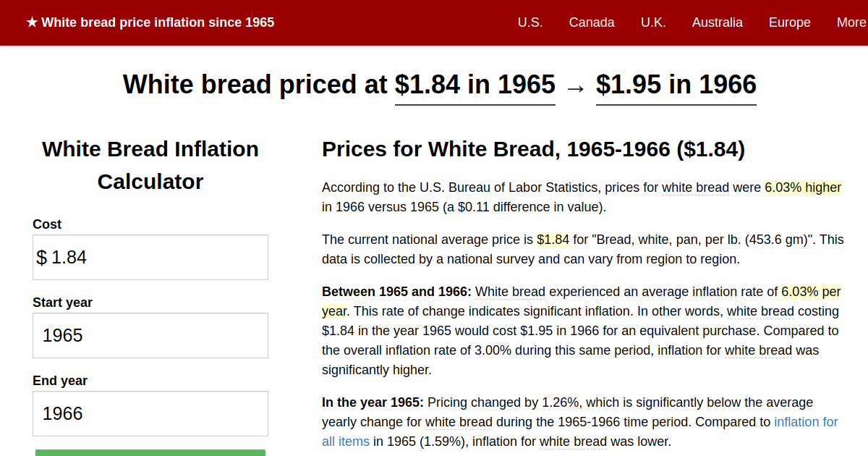This screenshot has width=868, height=456.
Task: Open the More navigation menu
Action: click(851, 22)
